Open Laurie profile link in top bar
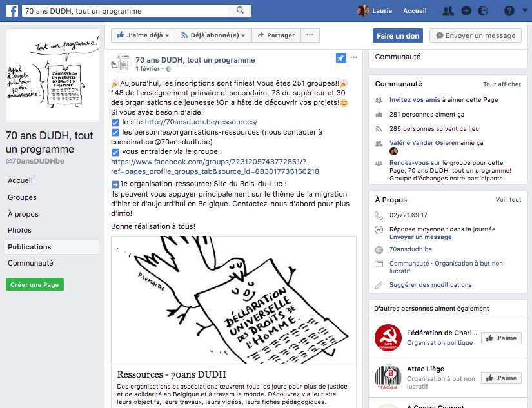 (382, 11)
